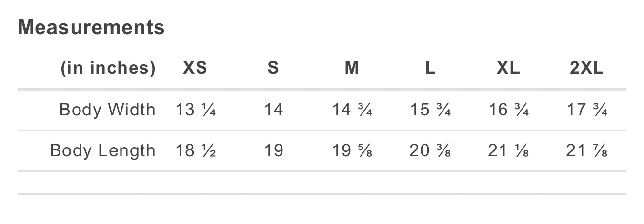
Task: Select the 2XL size column header
Action: (x=586, y=68)
